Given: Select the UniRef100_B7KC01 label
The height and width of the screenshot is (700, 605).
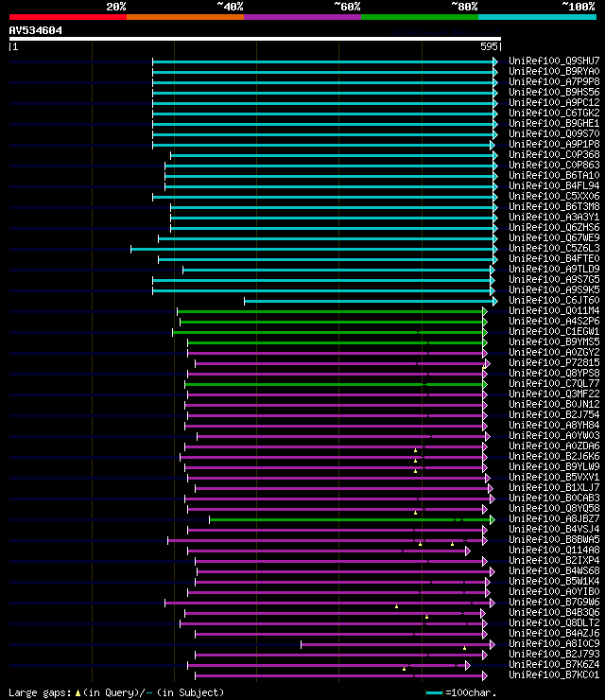Looking at the screenshot, I should [554, 674].
